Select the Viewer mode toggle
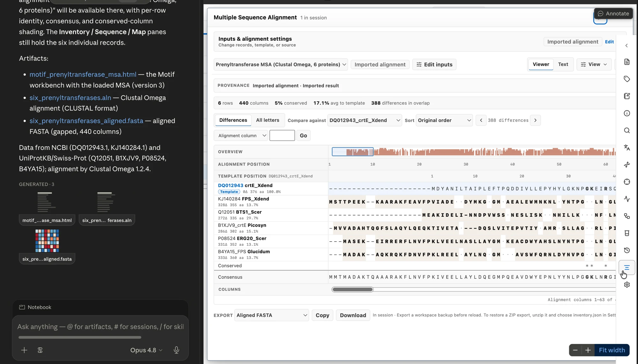This screenshot has height=364, width=638. coord(541,64)
